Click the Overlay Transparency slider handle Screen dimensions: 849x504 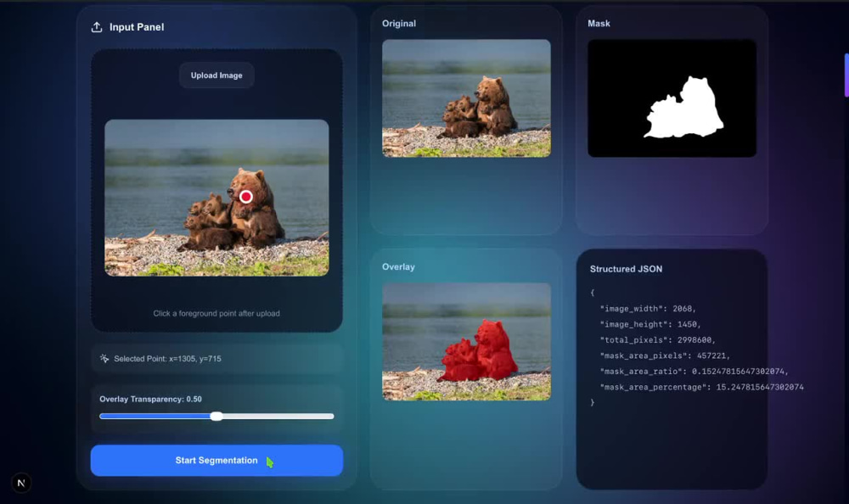[216, 417]
